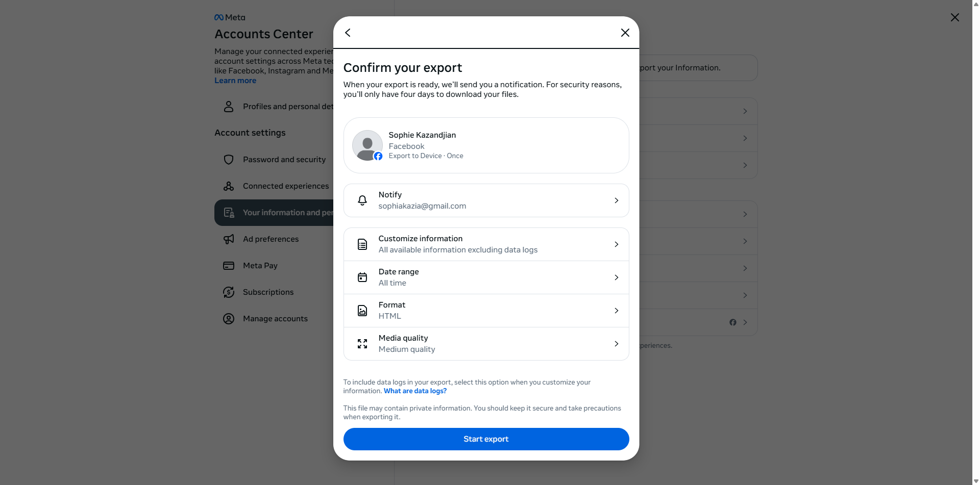
Task: Click the Export to Device · Once text
Action: [426, 156]
